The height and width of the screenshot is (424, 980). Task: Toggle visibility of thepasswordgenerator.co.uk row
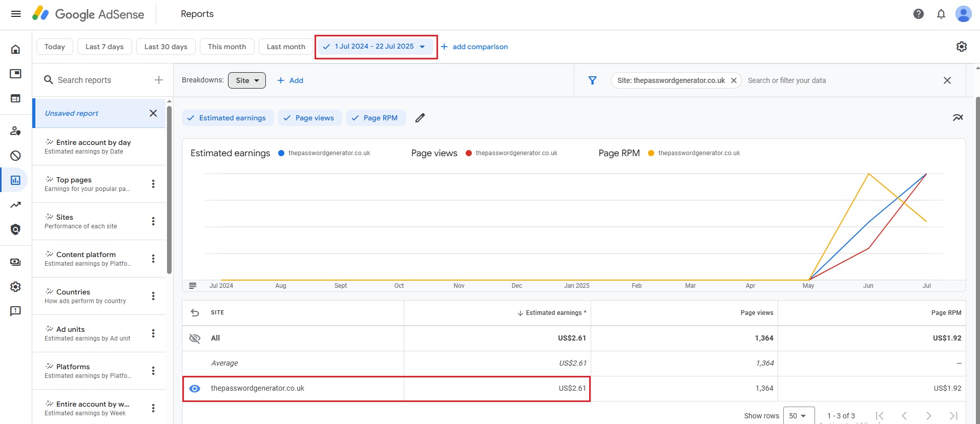pos(195,389)
